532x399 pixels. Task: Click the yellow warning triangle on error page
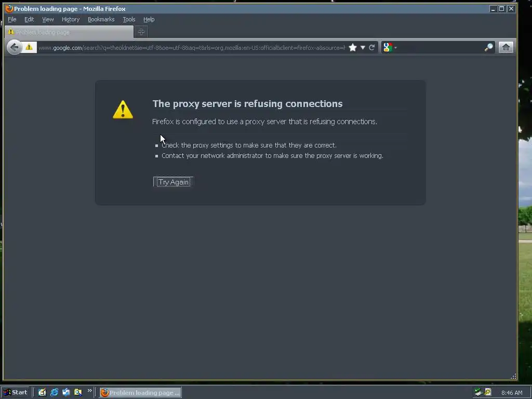(x=123, y=110)
